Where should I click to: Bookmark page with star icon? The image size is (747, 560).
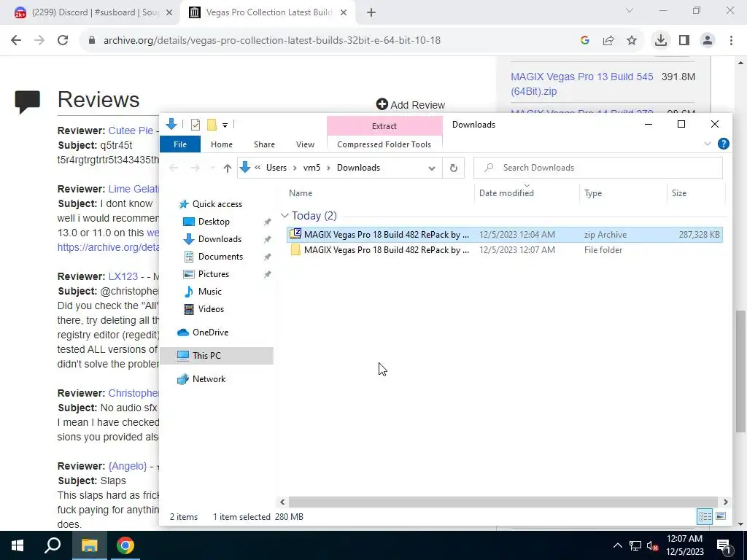click(632, 41)
